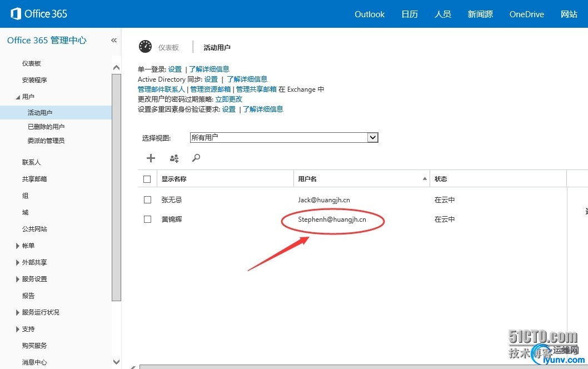The width and height of the screenshot is (588, 369).
Task: Open 已删除的用户 in the sidebar
Action: tap(46, 127)
